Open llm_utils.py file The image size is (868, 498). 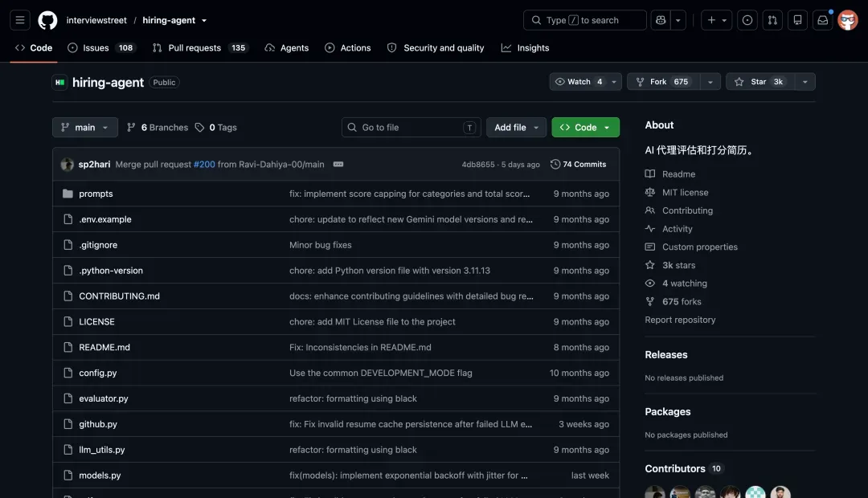(x=102, y=450)
